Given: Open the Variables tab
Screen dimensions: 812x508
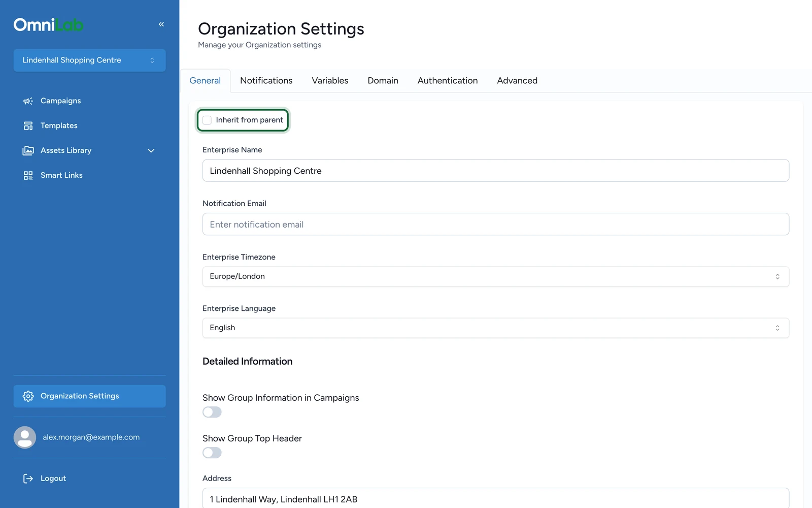Looking at the screenshot, I should coord(330,81).
